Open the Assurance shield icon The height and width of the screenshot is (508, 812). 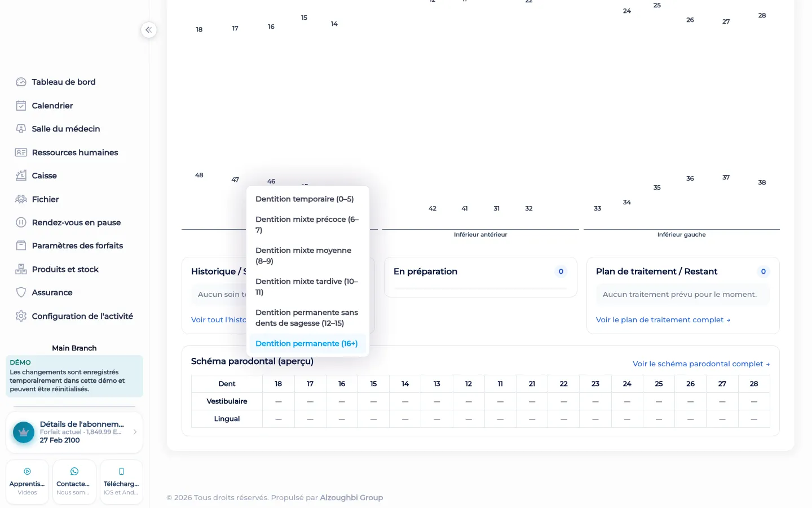point(21,292)
